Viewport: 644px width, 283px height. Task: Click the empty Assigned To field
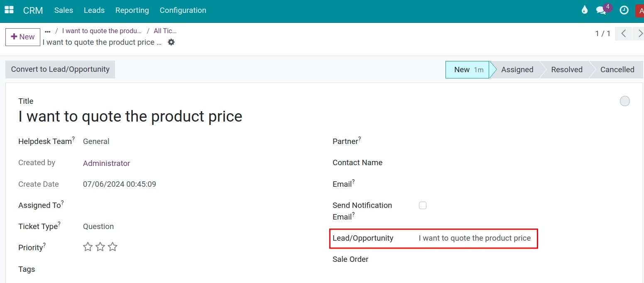(199, 205)
